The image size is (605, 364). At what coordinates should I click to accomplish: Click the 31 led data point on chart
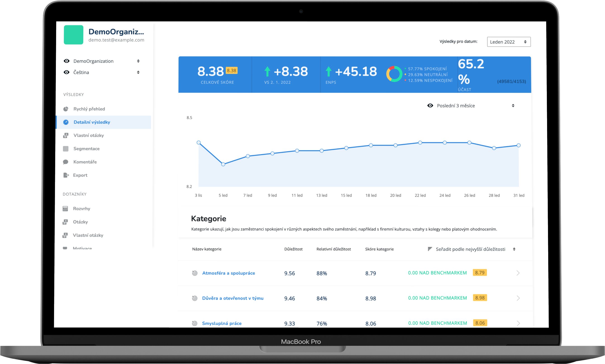(519, 146)
